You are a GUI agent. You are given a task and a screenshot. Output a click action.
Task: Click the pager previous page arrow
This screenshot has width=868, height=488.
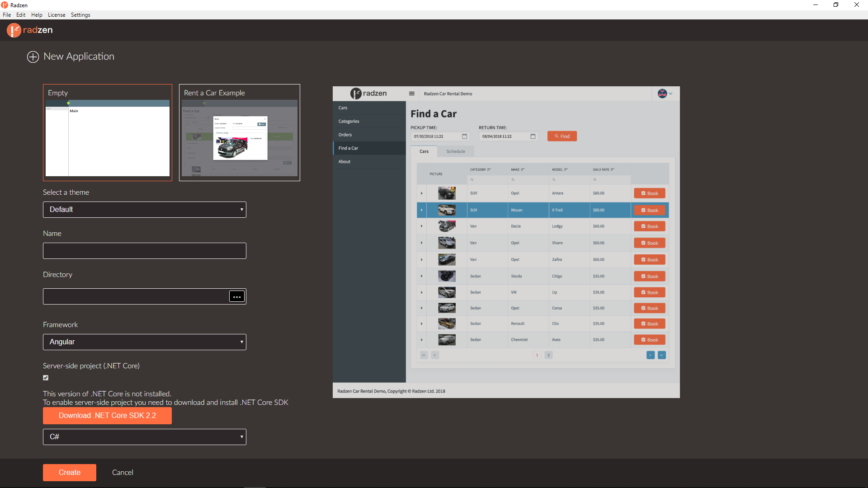[x=435, y=355]
